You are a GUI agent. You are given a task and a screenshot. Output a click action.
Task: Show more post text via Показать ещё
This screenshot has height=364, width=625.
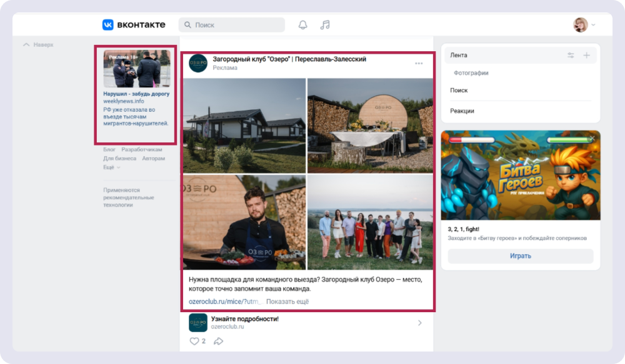(287, 302)
